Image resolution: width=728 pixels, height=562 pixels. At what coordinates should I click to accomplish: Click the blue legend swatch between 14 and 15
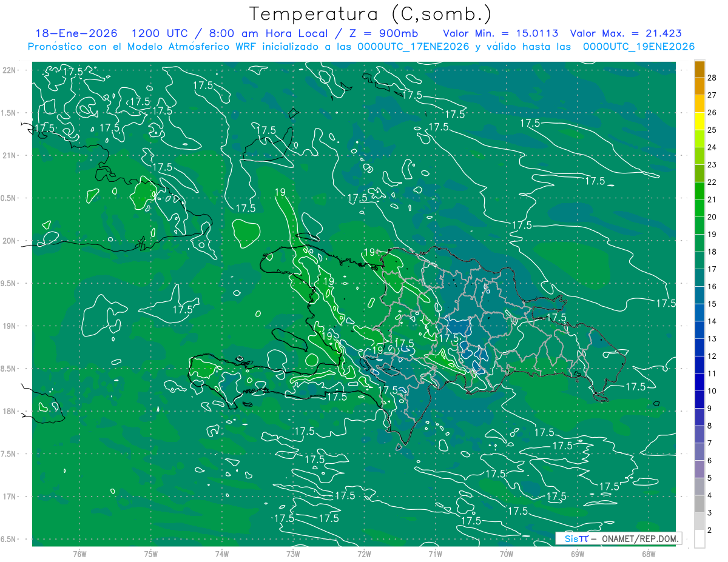coord(699,313)
